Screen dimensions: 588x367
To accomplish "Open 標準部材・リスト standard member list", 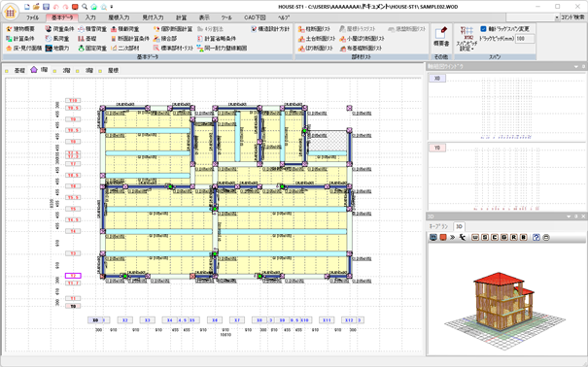I will coord(173,49).
